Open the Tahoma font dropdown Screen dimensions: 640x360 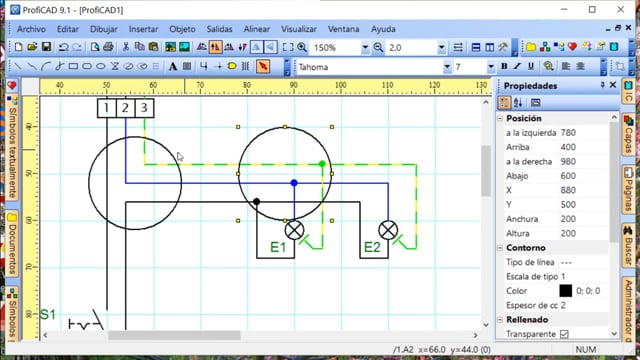(x=447, y=67)
